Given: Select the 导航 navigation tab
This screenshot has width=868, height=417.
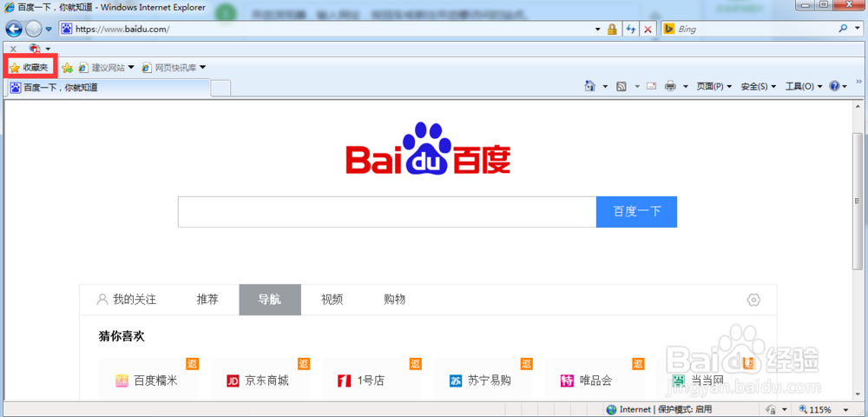Looking at the screenshot, I should point(270,300).
